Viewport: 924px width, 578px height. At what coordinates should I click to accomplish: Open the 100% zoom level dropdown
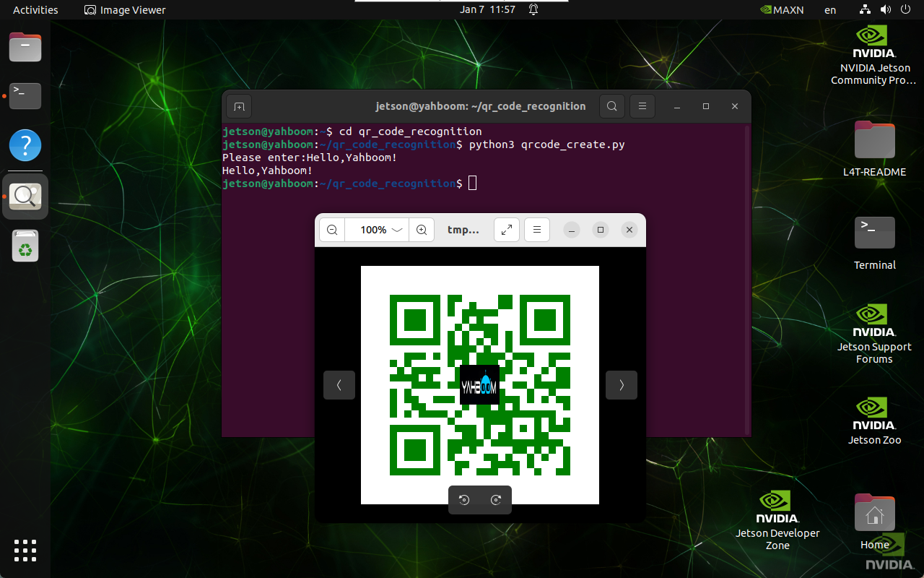click(381, 230)
